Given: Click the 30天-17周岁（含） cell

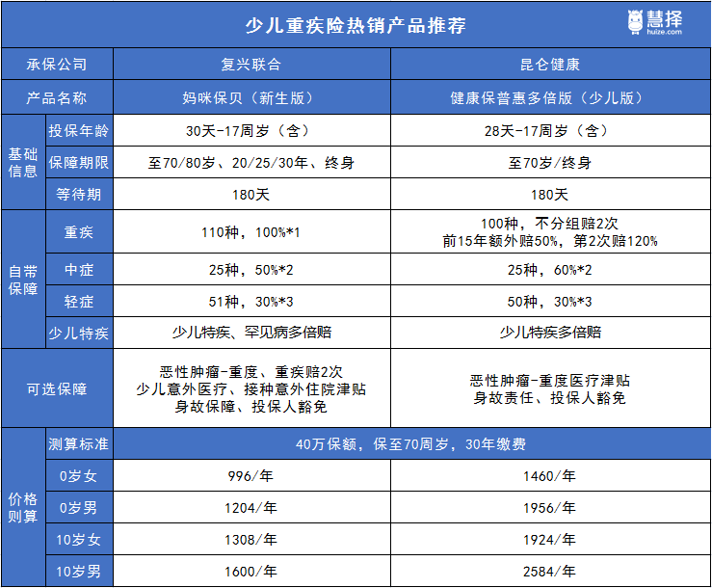Looking at the screenshot, I should tap(251, 130).
